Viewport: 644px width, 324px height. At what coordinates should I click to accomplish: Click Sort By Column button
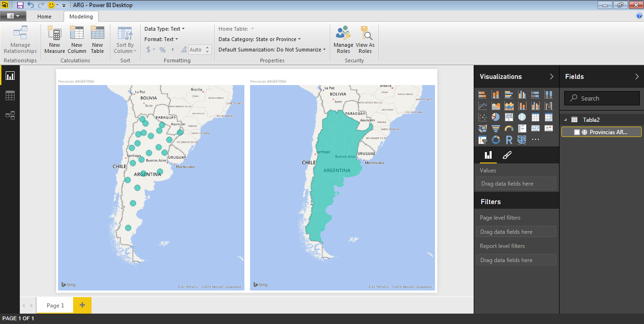point(125,40)
